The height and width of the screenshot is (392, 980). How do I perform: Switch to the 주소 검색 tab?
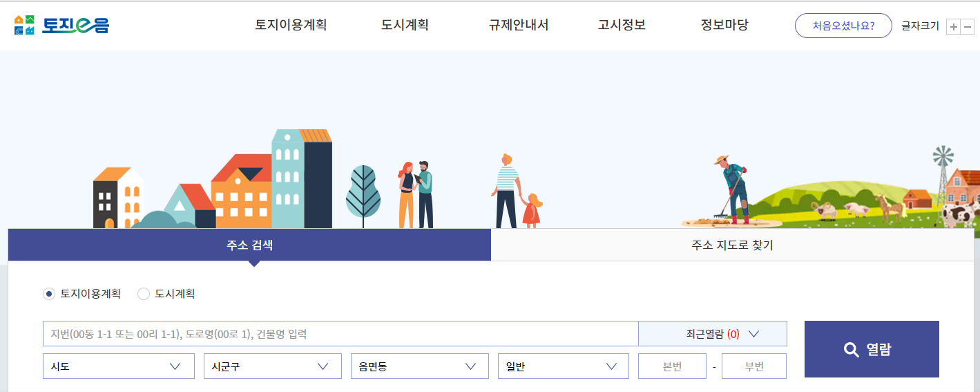coord(249,245)
